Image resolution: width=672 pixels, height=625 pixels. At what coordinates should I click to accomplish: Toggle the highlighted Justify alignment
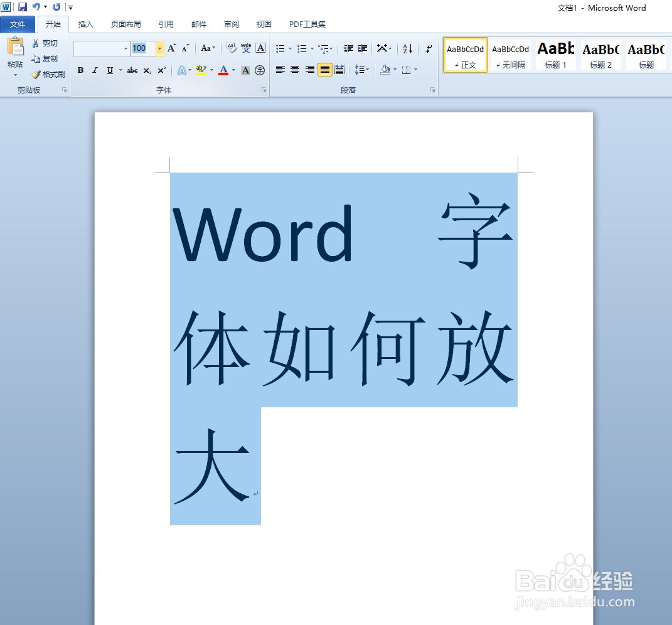click(x=325, y=70)
